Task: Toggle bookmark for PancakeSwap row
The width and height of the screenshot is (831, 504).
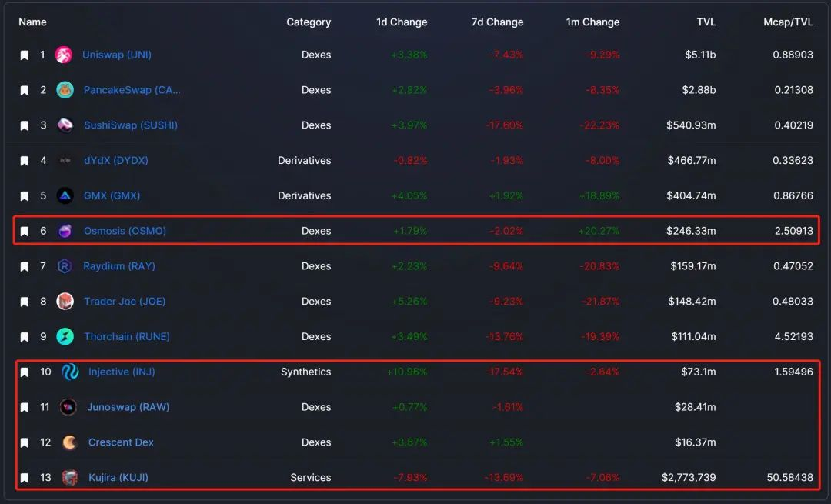Action: (x=25, y=91)
